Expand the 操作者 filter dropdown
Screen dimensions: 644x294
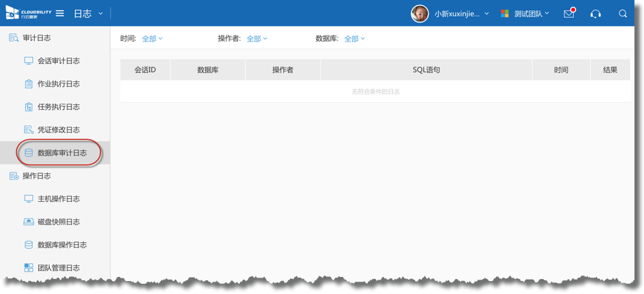click(257, 39)
